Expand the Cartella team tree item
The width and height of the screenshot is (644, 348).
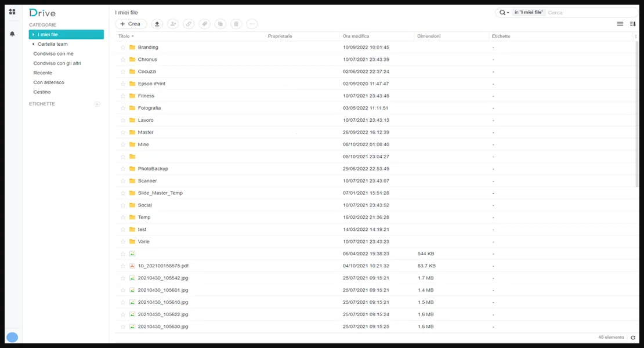tap(32, 43)
